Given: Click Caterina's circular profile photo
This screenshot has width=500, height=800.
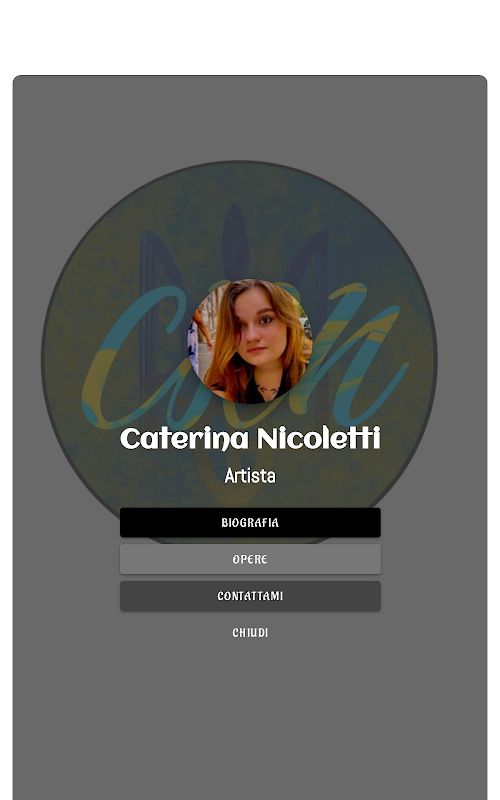Looking at the screenshot, I should [249, 341].
